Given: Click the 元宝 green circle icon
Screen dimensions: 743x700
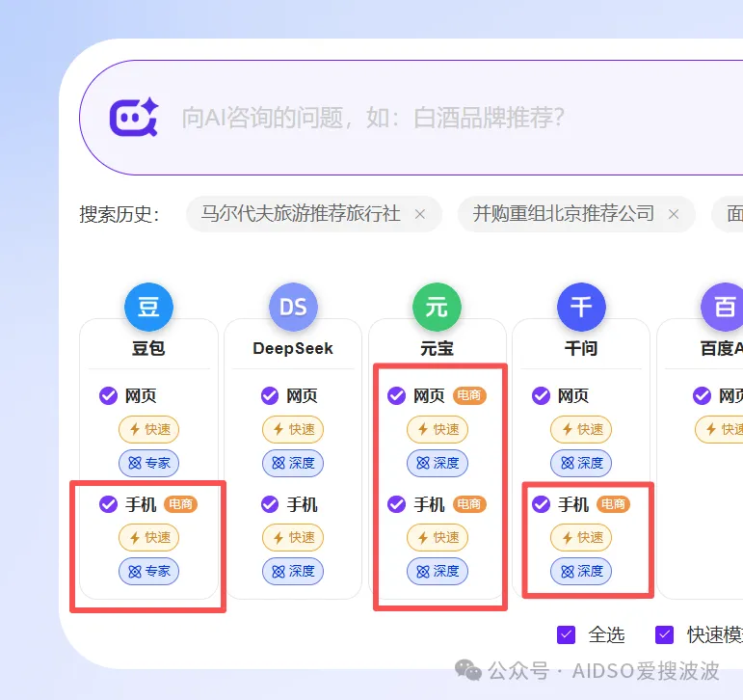Looking at the screenshot, I should point(437,307).
